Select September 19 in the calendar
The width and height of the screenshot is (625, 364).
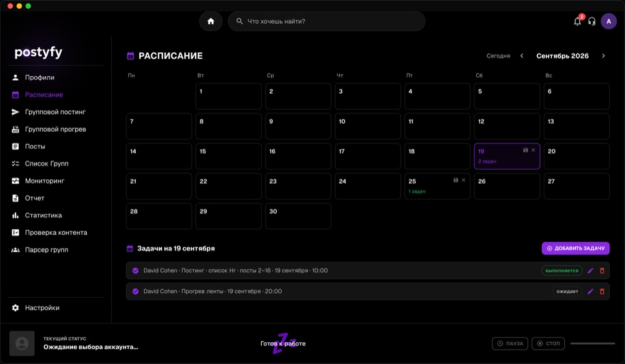point(507,156)
